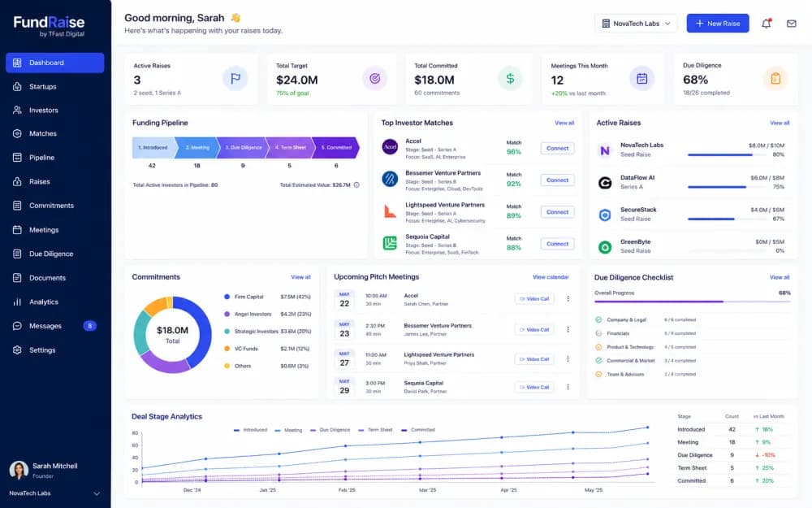Click the Meetings This Month calendar icon
The image size is (812, 508).
pos(641,79)
